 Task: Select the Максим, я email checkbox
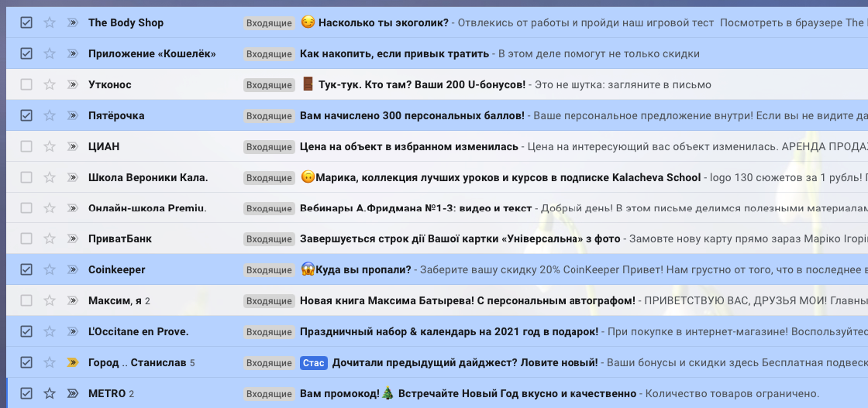26,300
